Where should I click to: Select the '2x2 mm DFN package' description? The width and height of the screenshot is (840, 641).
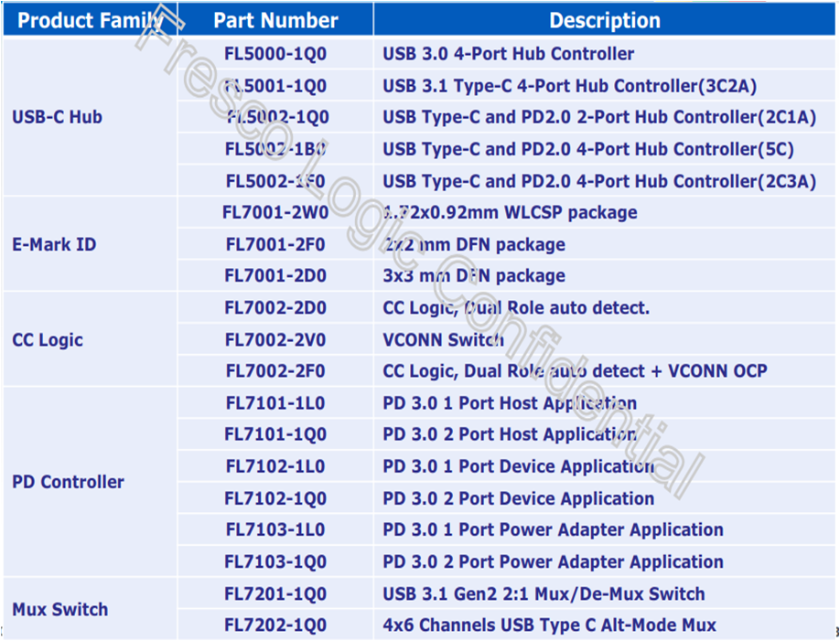pos(474,245)
